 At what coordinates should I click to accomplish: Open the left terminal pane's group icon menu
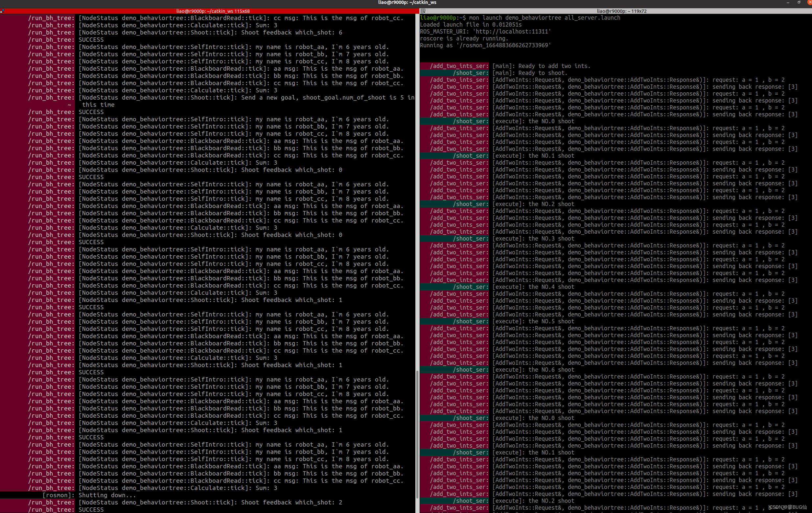pos(2,11)
